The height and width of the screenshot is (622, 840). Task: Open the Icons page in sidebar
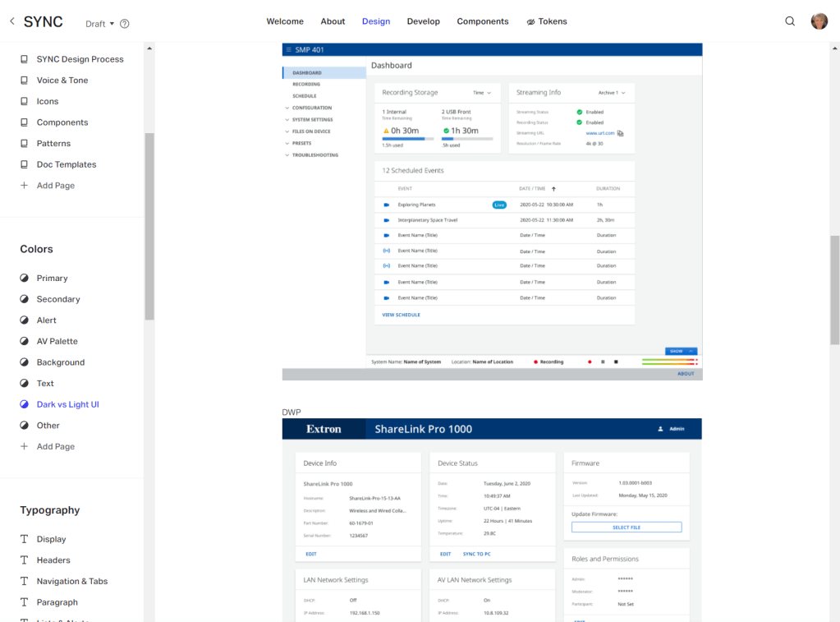click(x=48, y=101)
